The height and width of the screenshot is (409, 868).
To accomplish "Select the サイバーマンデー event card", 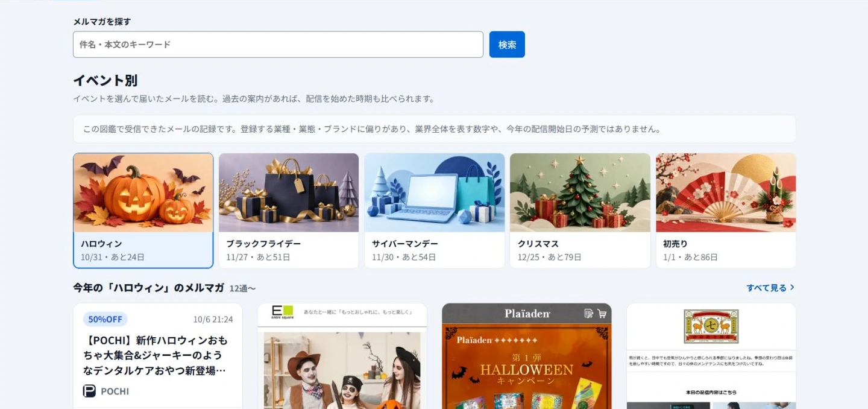I will (x=435, y=211).
